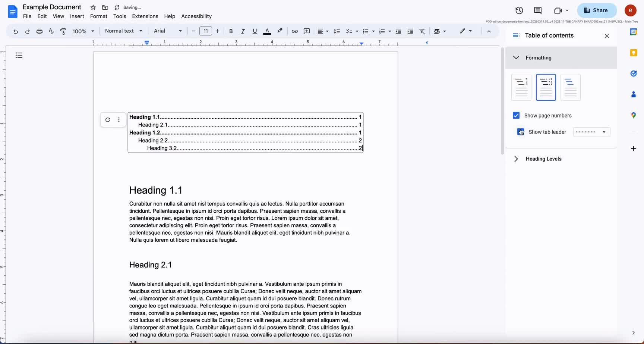The width and height of the screenshot is (644, 344).
Task: Toggle bold formatting
Action: pyautogui.click(x=231, y=31)
